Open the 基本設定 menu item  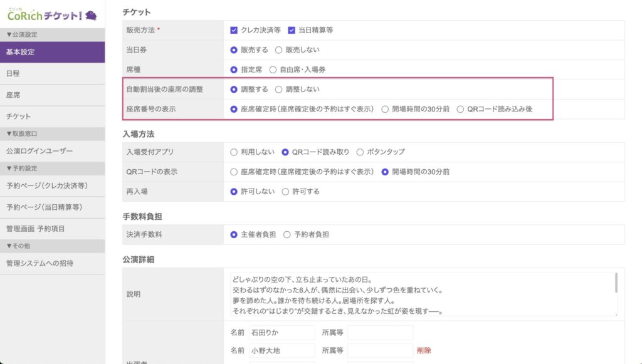coord(21,52)
